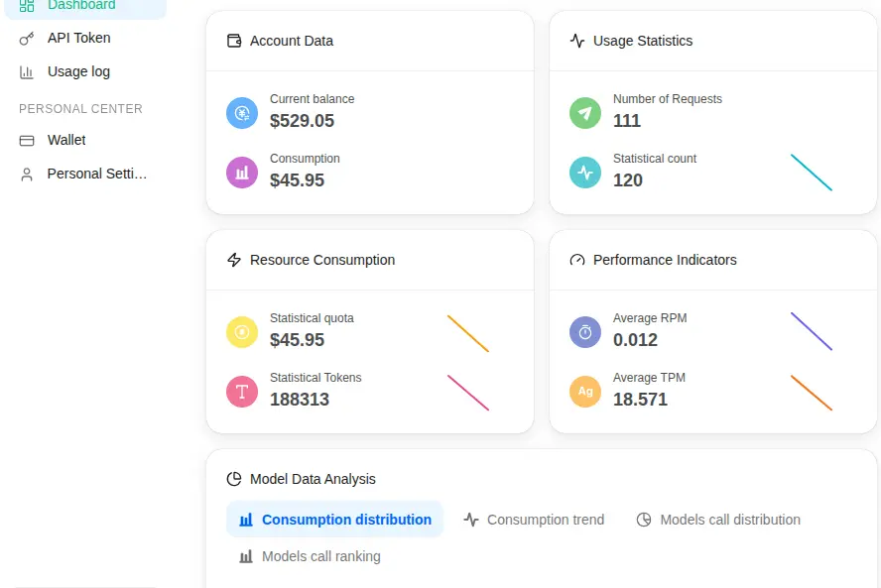Screen dimensions: 881x588
Task: Switch to the Consumption trend tab
Action: pyautogui.click(x=534, y=520)
